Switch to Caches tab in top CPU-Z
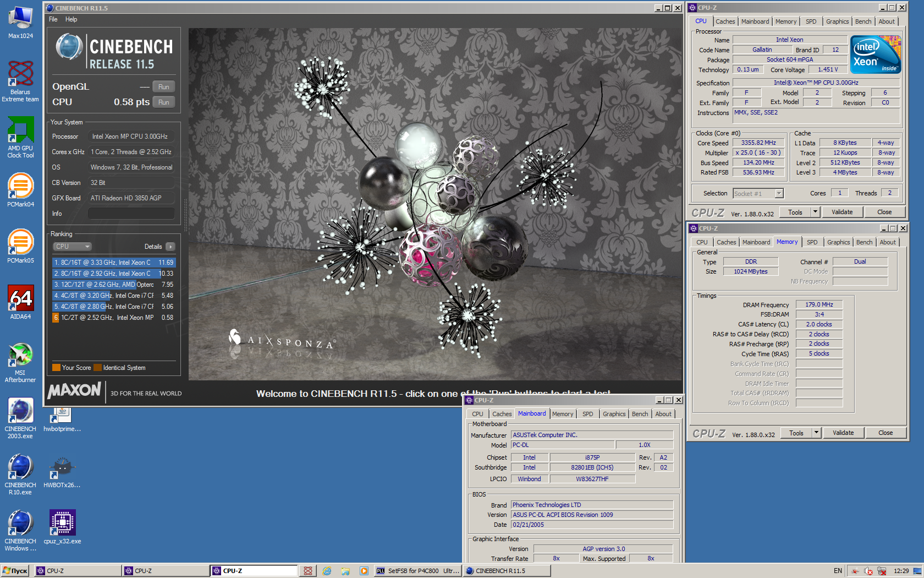This screenshot has height=578, width=924. click(725, 21)
